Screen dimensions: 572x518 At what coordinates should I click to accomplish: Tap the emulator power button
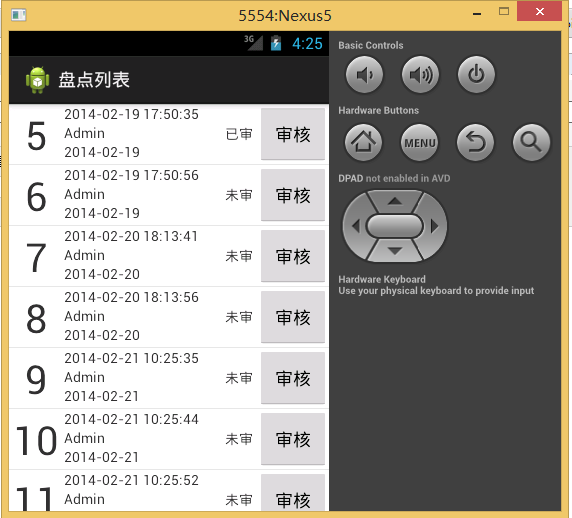point(476,74)
